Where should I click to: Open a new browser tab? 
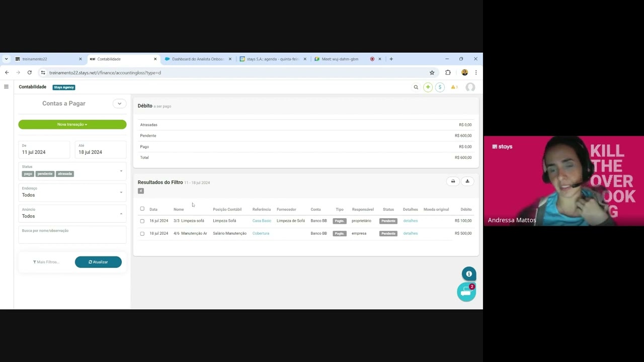391,59
